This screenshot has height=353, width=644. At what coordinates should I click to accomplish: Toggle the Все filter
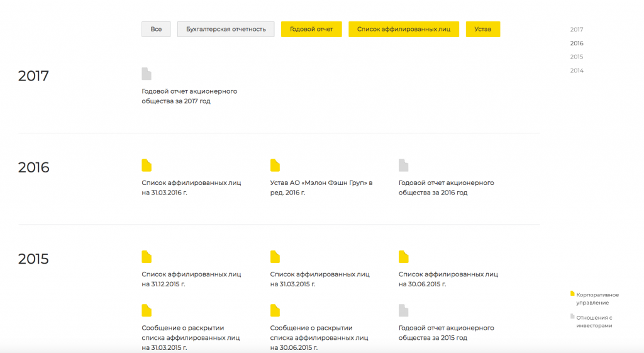[156, 29]
